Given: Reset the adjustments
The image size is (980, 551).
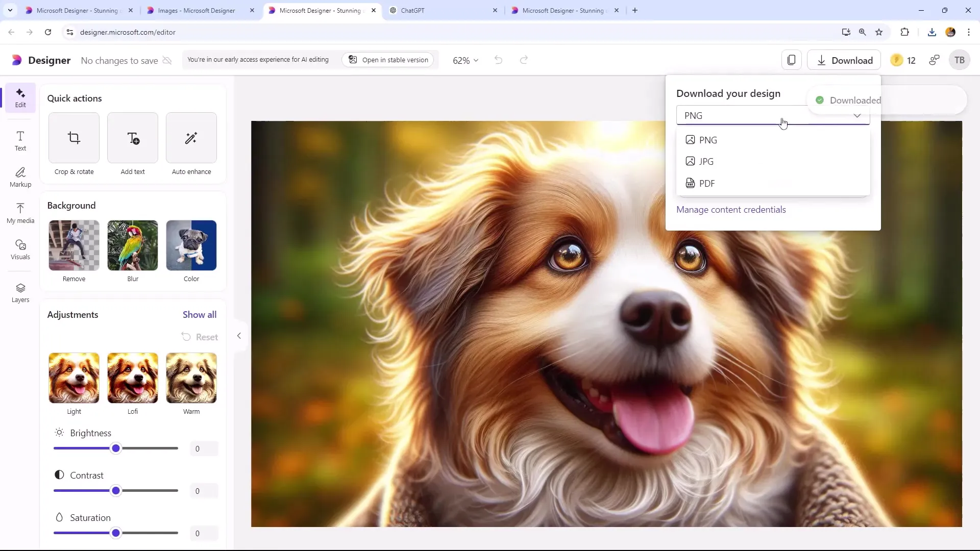Looking at the screenshot, I should pos(200,337).
